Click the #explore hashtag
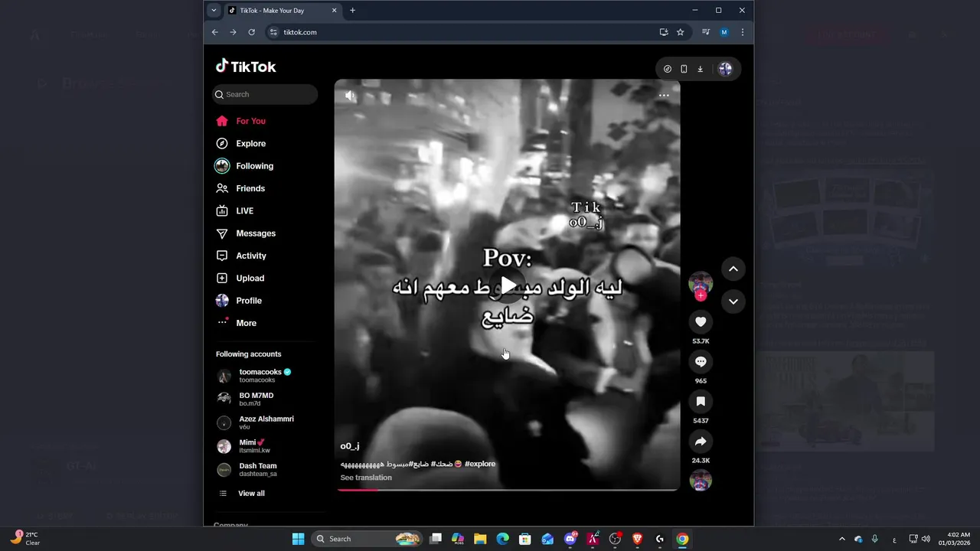980x551 pixels. pyautogui.click(x=480, y=464)
